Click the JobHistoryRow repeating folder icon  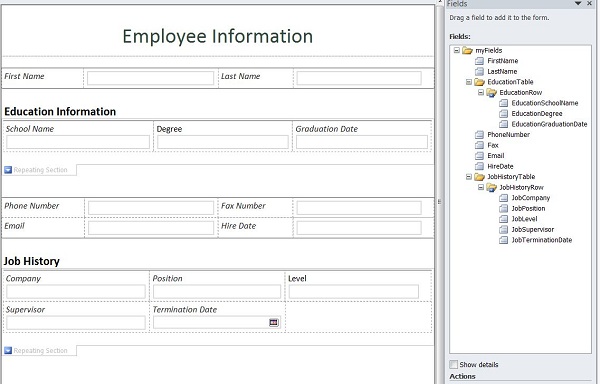(x=492, y=187)
